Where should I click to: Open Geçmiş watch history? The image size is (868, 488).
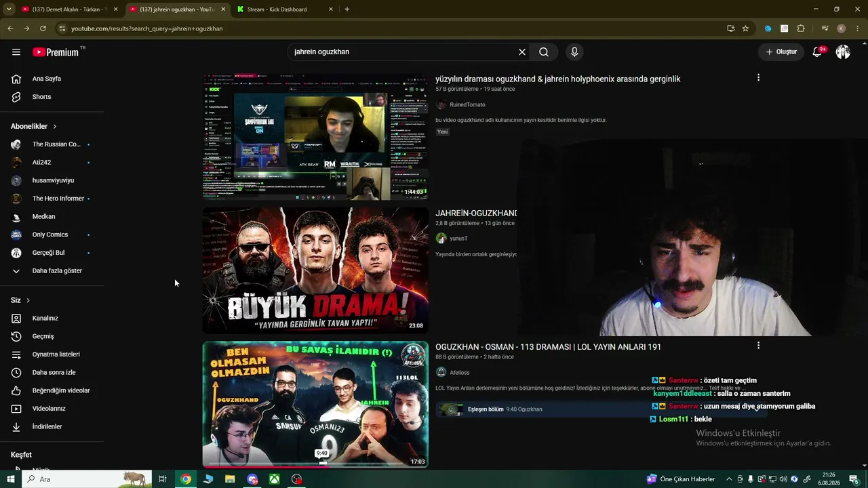(52, 336)
